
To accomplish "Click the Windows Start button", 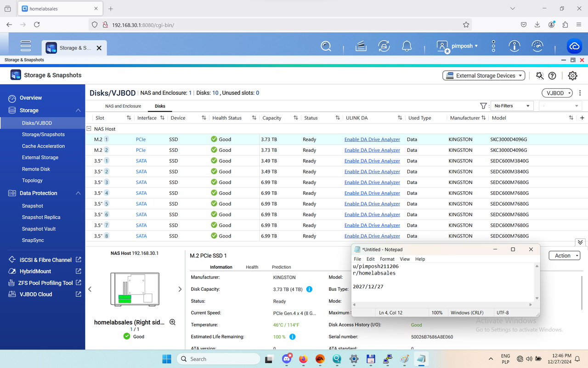I will pos(166,359).
